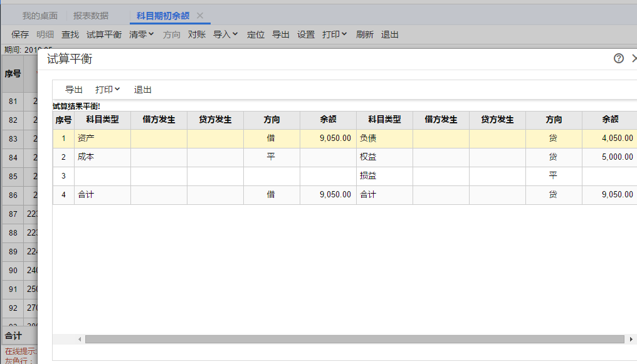The width and height of the screenshot is (637, 364).
Task: Switch to 报表数据 tab
Action: (x=91, y=16)
